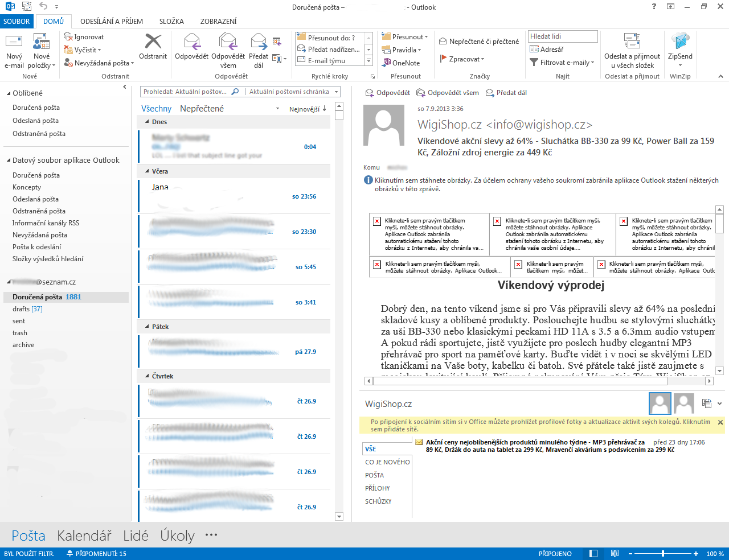Open the drafts [37] folder
729x560 pixels.
pyautogui.click(x=27, y=309)
